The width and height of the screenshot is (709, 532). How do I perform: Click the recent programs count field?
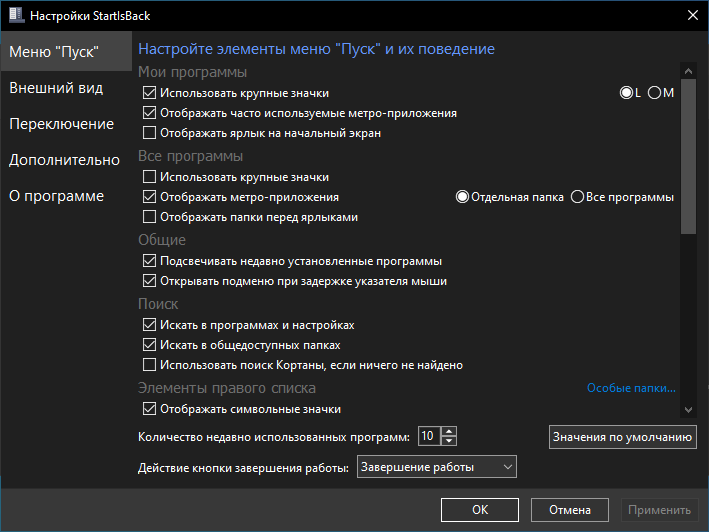pos(429,436)
